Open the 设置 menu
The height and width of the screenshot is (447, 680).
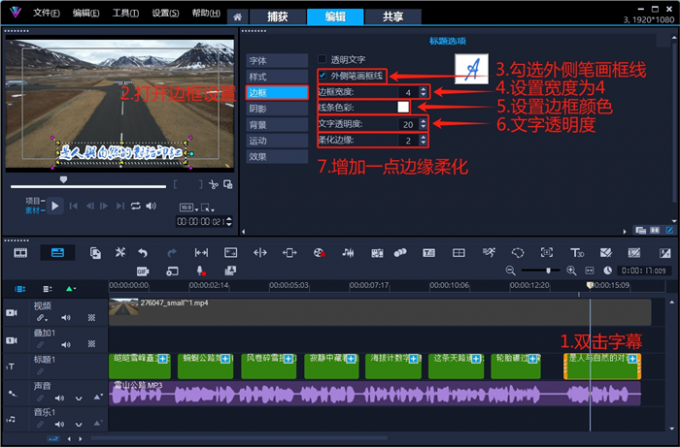[x=166, y=13]
